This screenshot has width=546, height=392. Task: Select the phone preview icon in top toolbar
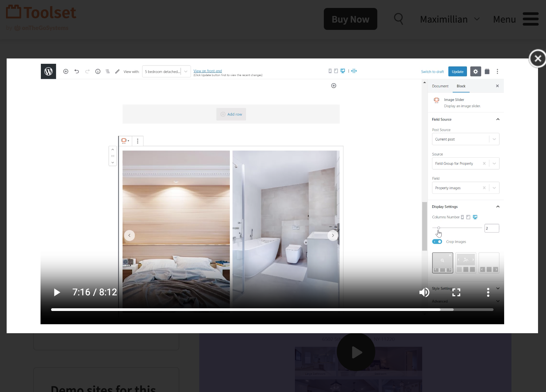click(x=330, y=71)
